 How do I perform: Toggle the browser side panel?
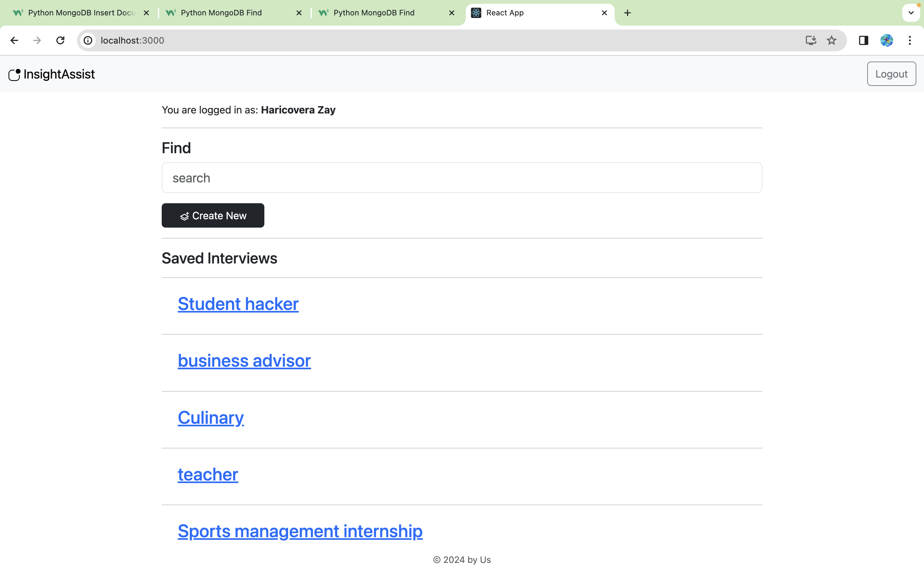(x=863, y=40)
